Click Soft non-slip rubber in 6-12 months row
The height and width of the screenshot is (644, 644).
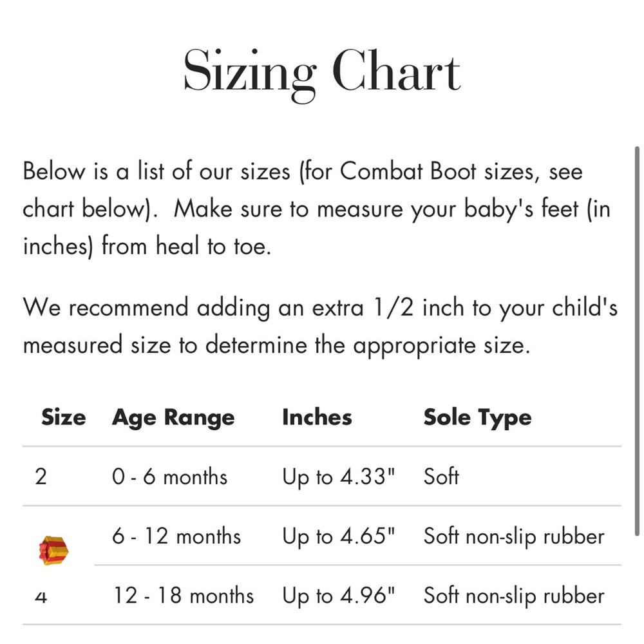tap(514, 537)
